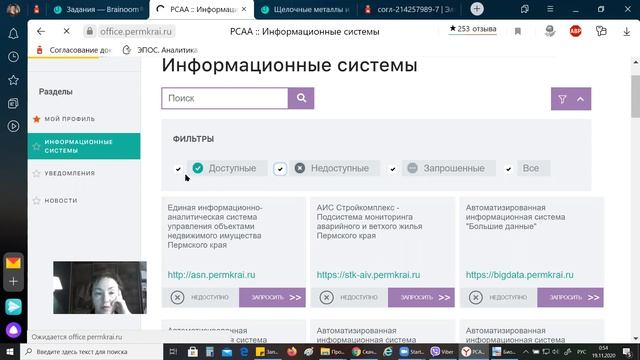Viewport: 640px width, 360px height.
Task: Open the browser profile avatar
Action: click(x=13, y=9)
